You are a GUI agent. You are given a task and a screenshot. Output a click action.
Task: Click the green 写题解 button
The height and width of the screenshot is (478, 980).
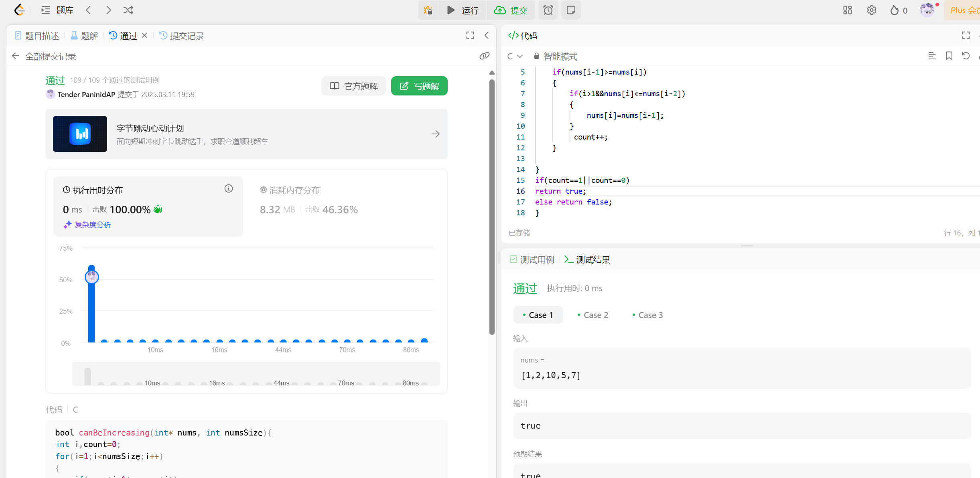coord(419,86)
